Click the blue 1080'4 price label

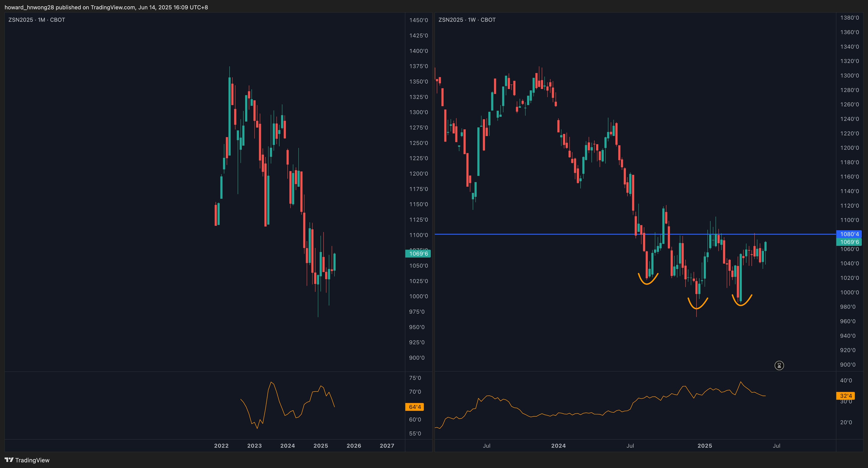pyautogui.click(x=849, y=234)
